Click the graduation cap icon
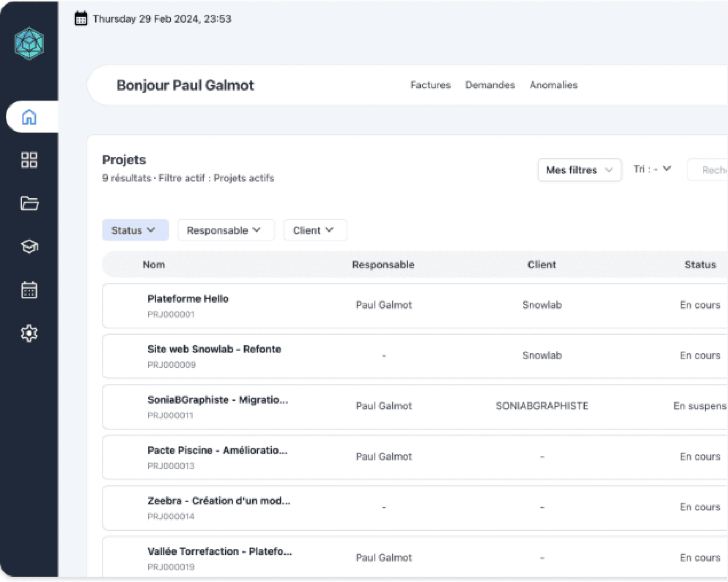The image size is (728, 582). click(x=29, y=246)
